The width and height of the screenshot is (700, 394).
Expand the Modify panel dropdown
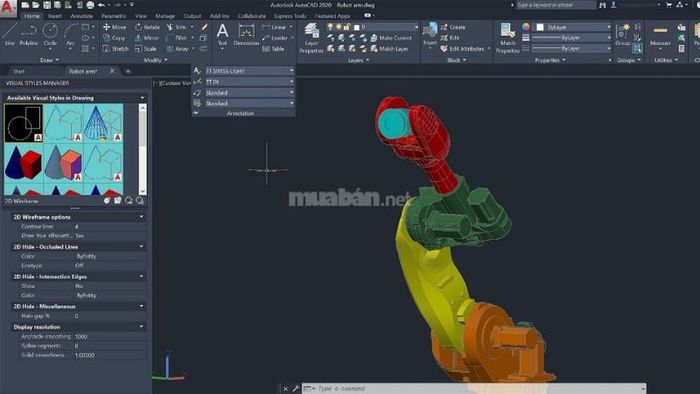pos(155,60)
